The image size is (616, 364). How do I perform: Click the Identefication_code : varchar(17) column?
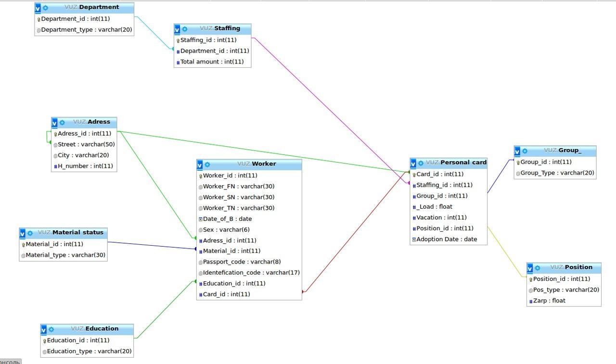tap(249, 273)
